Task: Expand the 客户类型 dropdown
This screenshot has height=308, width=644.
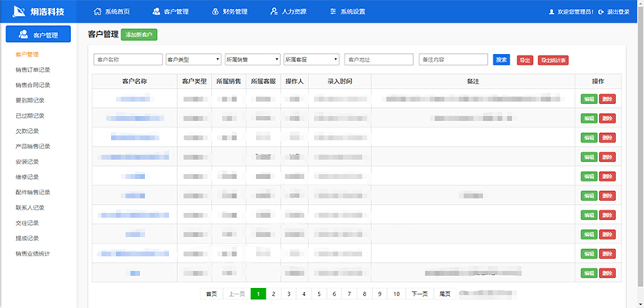Action: [194, 60]
